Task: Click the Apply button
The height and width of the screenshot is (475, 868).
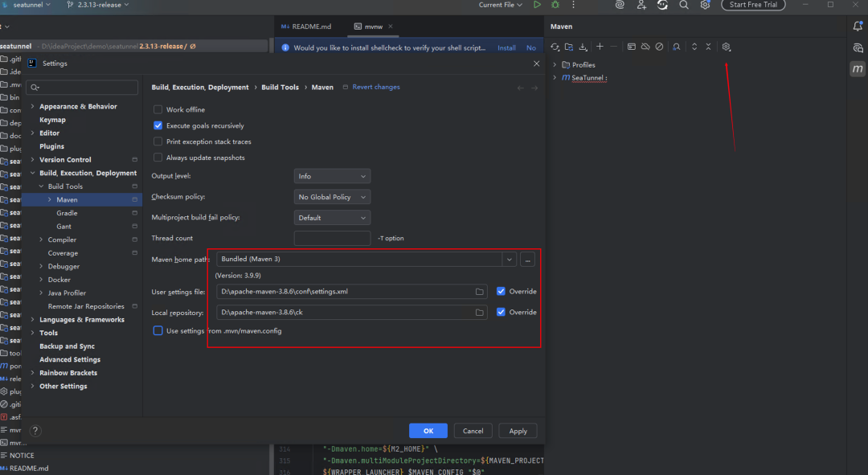Action: tap(518, 431)
